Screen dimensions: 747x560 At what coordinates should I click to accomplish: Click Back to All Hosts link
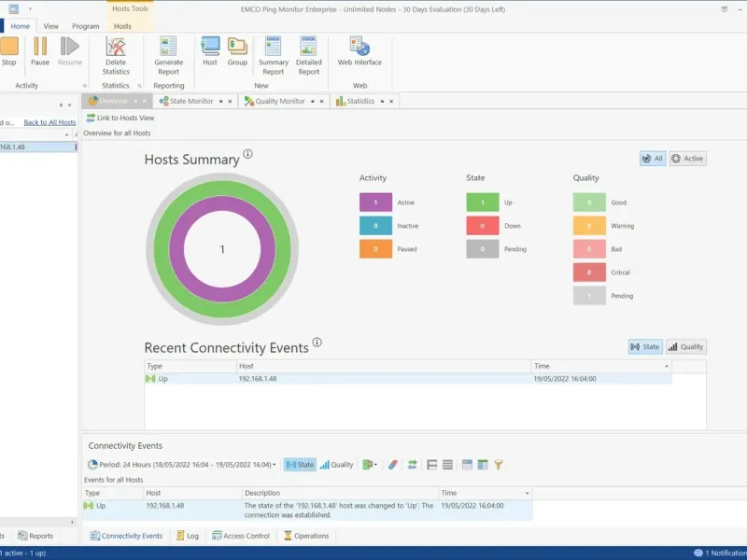[49, 122]
